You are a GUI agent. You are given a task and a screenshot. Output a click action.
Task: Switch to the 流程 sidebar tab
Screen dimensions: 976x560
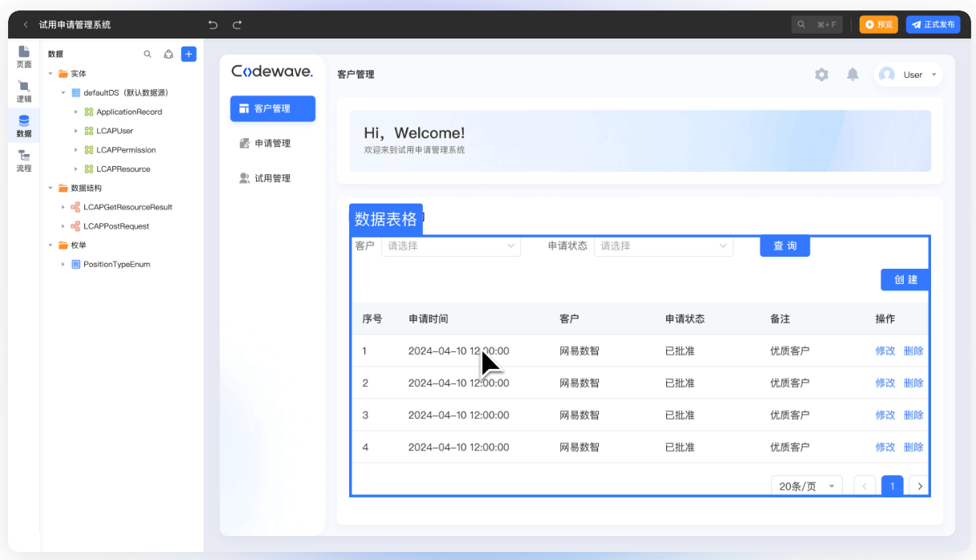(24, 161)
